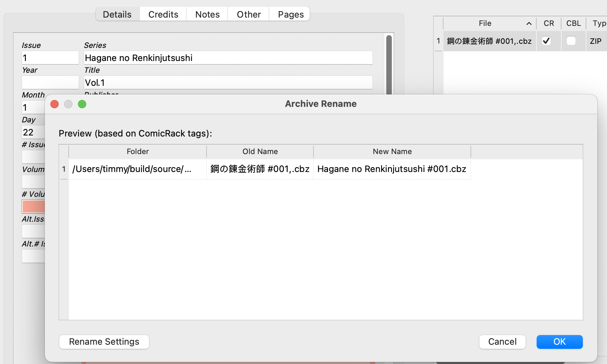607x364 pixels.
Task: Enable the CBL checkbox for the file
Action: [x=571, y=41]
